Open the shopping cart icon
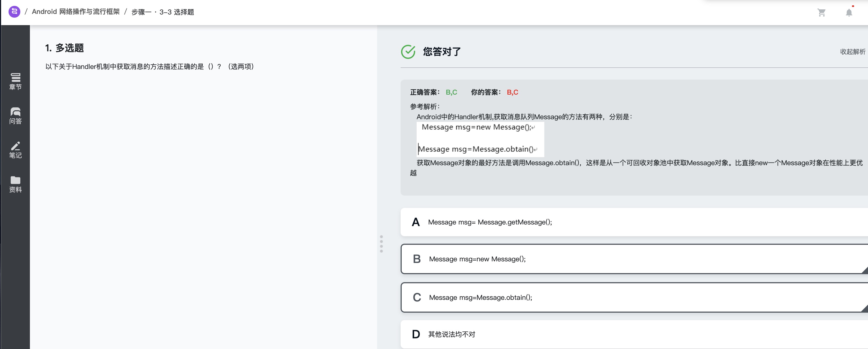 pyautogui.click(x=822, y=13)
